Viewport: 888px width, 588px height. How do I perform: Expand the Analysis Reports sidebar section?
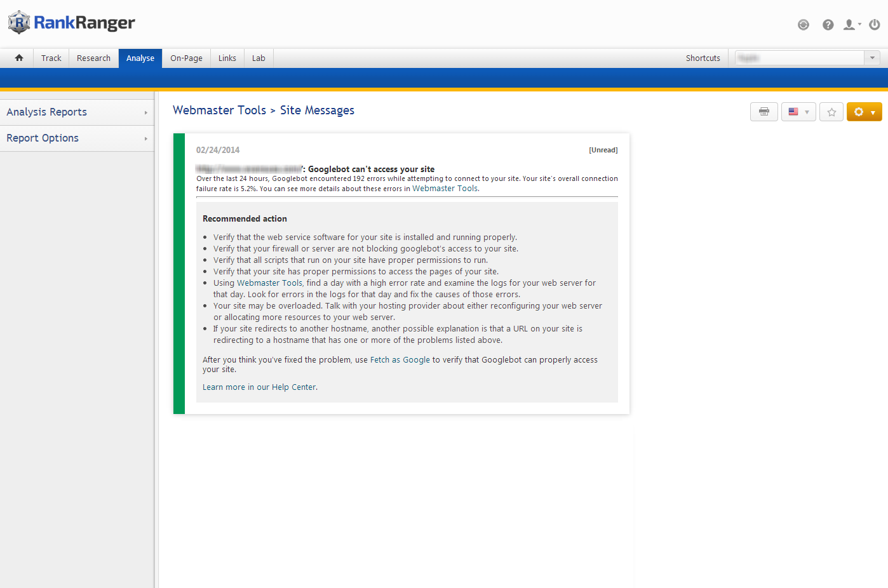coord(76,112)
